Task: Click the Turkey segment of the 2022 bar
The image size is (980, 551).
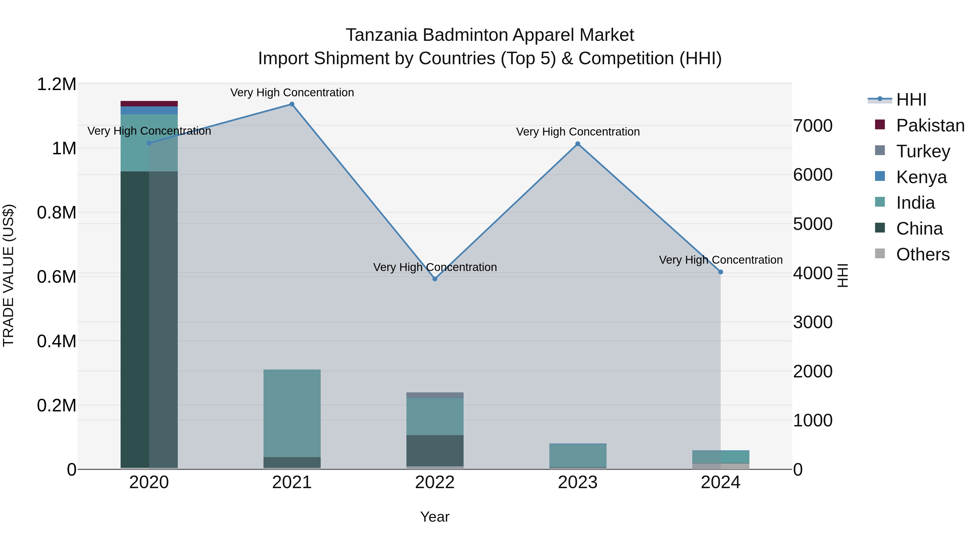Action: point(435,395)
